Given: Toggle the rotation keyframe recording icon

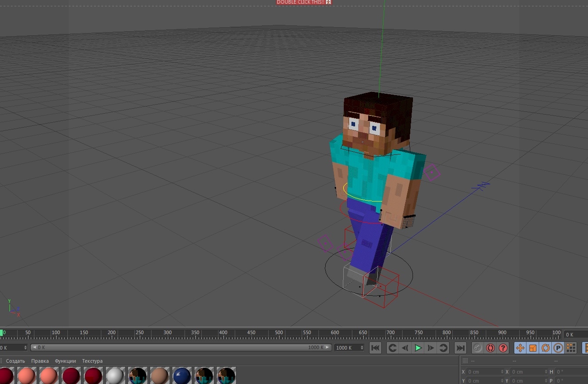Looking at the screenshot, I should coord(545,348).
